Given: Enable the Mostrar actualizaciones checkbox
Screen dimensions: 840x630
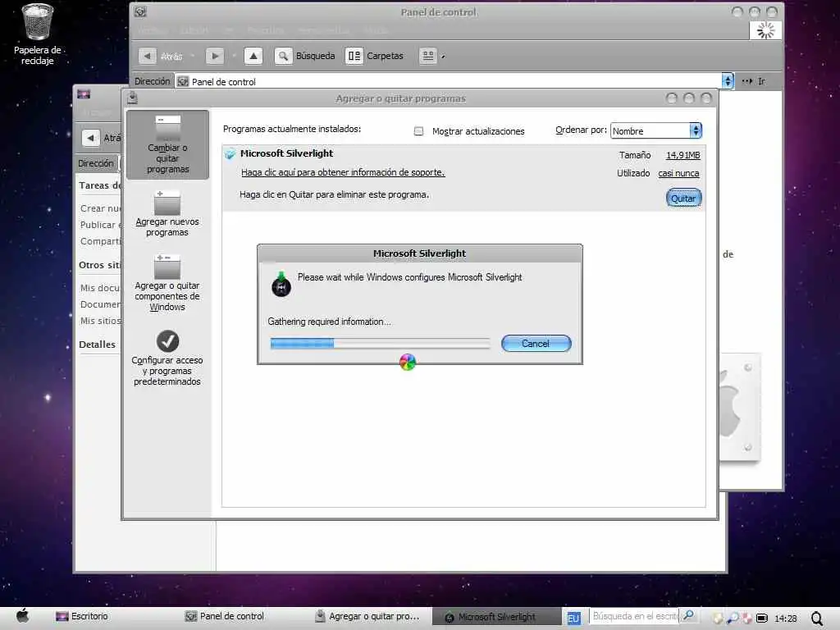Looking at the screenshot, I should 418,131.
